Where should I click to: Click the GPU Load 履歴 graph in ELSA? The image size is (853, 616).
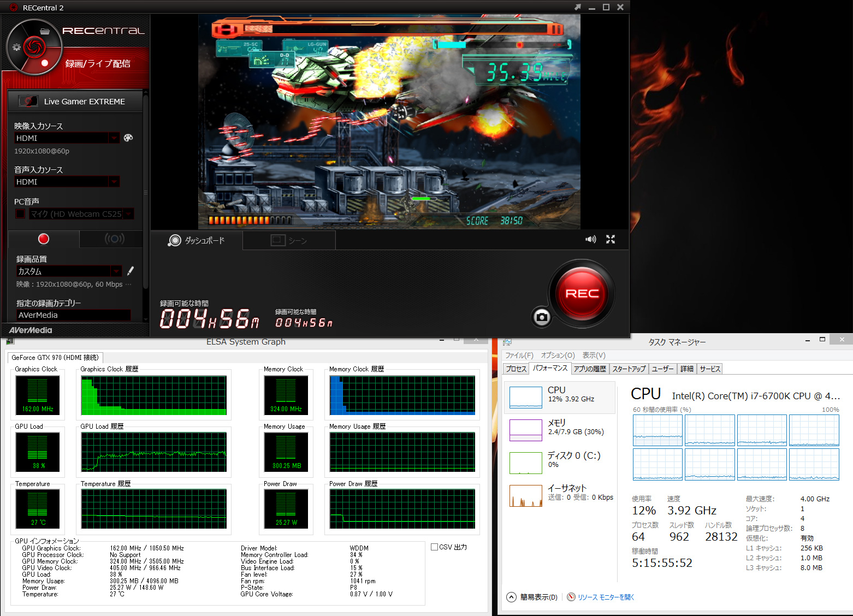click(x=154, y=452)
